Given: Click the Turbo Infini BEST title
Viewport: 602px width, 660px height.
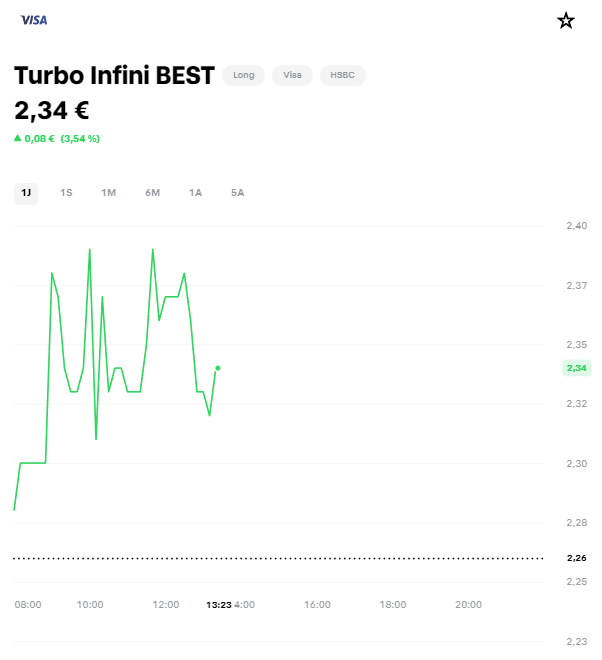Looking at the screenshot, I should 114,76.
